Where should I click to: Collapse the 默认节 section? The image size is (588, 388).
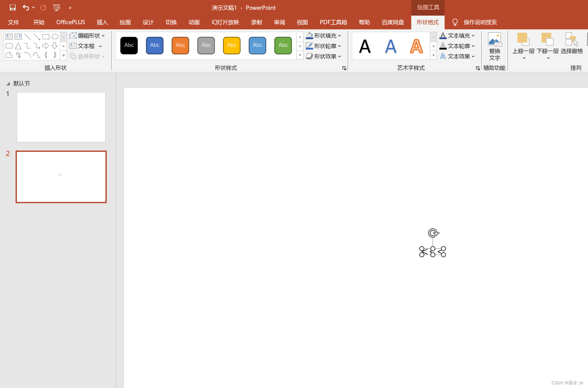click(8, 84)
